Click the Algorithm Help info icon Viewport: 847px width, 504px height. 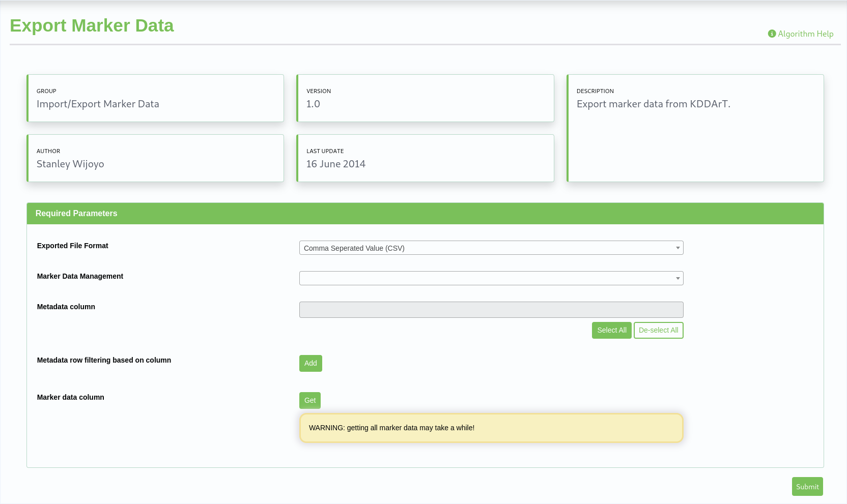click(772, 34)
